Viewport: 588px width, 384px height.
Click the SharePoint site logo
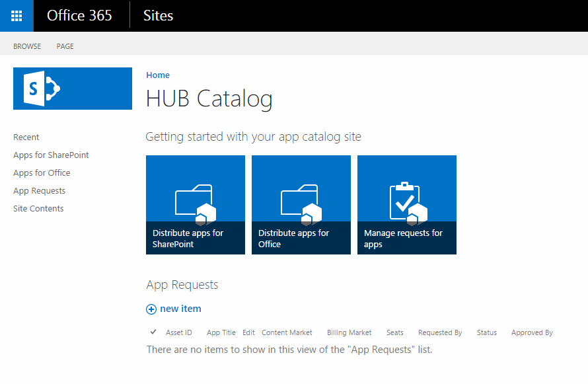click(73, 88)
